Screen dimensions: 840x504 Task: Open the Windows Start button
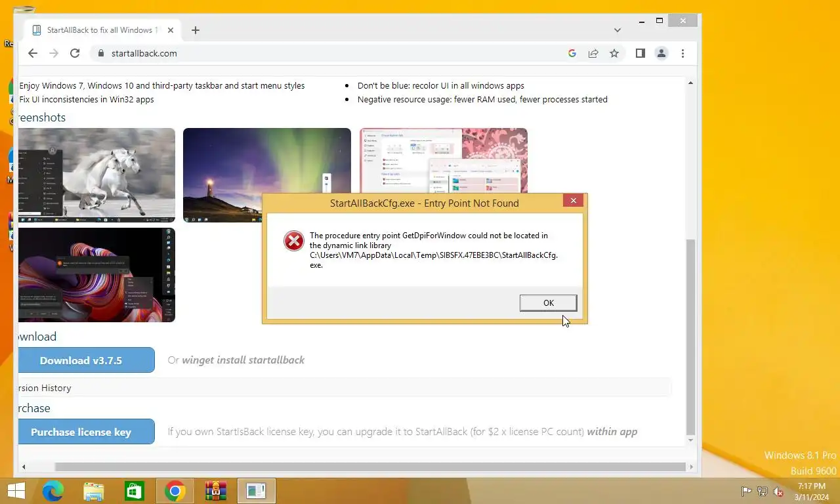tap(16, 491)
